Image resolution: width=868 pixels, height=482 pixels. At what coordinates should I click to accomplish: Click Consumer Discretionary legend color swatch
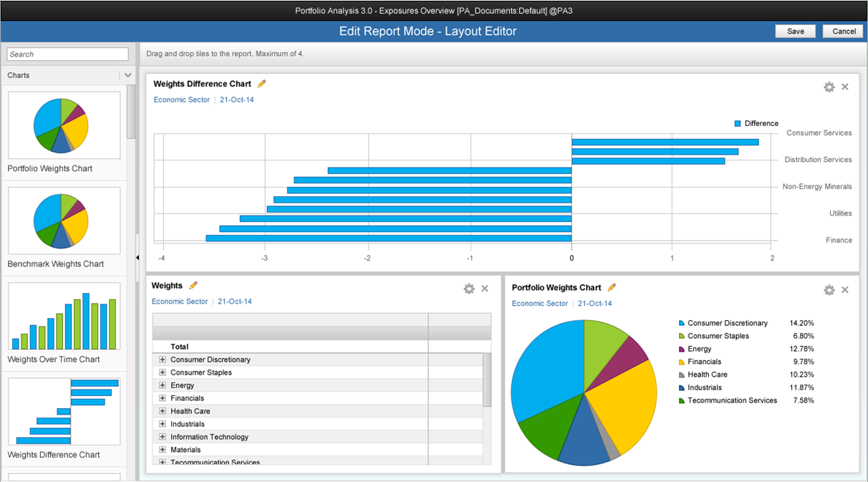pos(681,323)
